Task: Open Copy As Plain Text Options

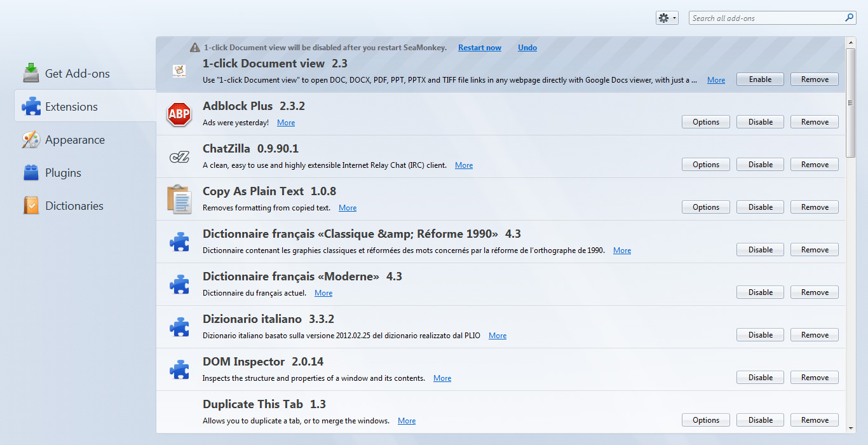Action: [706, 207]
